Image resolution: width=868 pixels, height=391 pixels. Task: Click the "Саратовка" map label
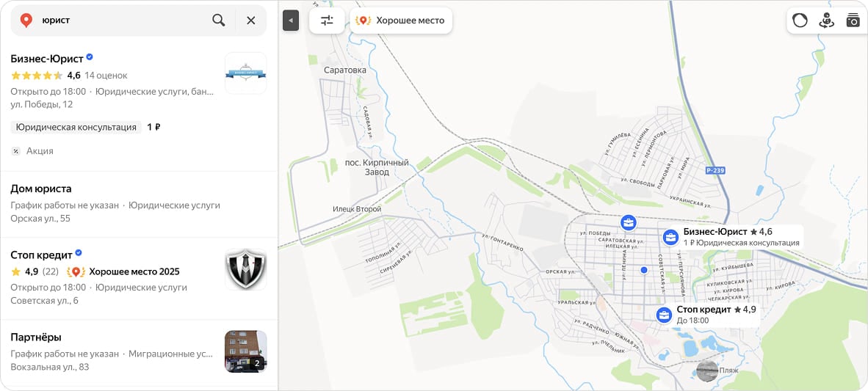point(345,70)
